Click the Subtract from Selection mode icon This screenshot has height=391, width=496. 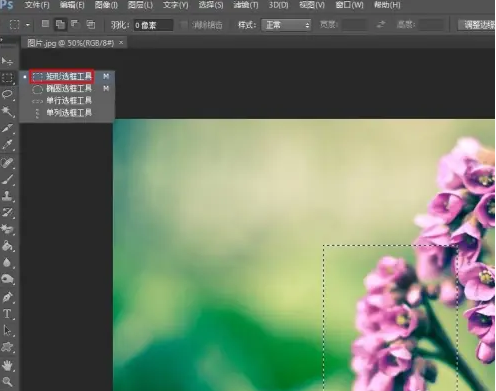[75, 24]
